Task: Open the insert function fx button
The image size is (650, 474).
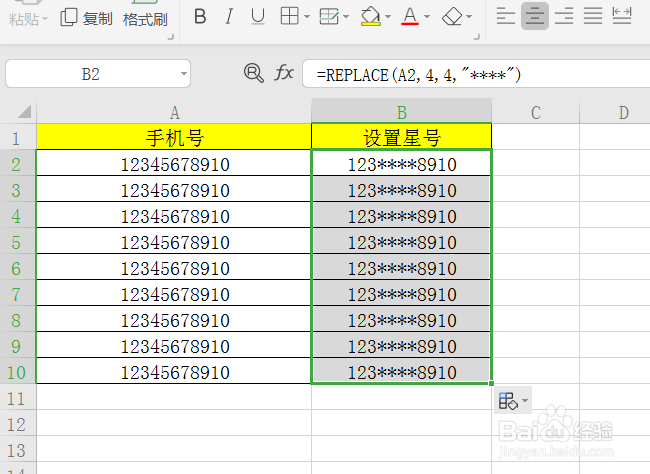Action: (x=284, y=73)
